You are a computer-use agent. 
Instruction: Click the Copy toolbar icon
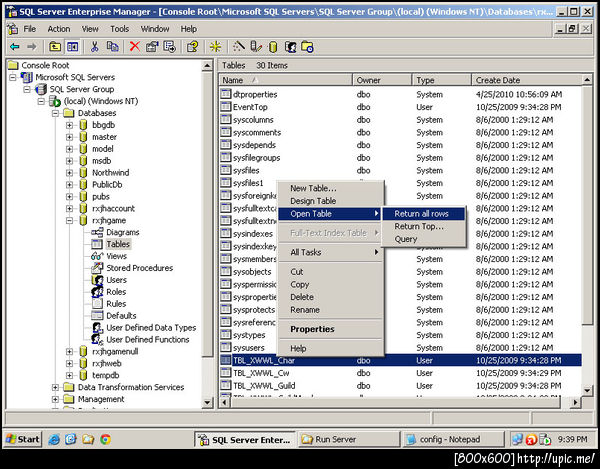point(113,46)
